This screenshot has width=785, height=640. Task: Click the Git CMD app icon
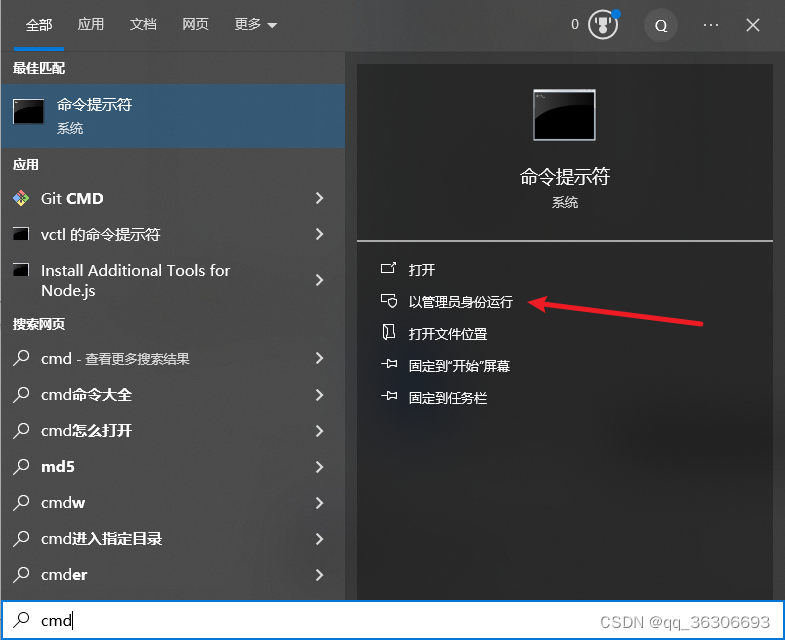pyautogui.click(x=21, y=198)
